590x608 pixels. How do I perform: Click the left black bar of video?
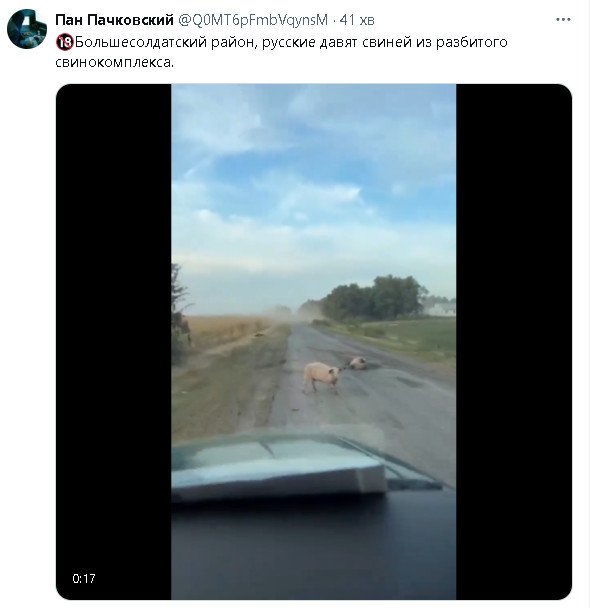coord(114,342)
